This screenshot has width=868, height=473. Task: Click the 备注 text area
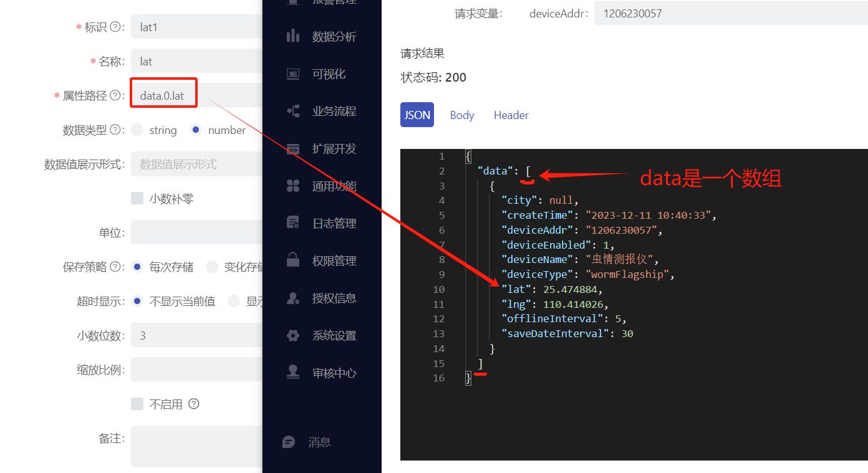(196, 446)
